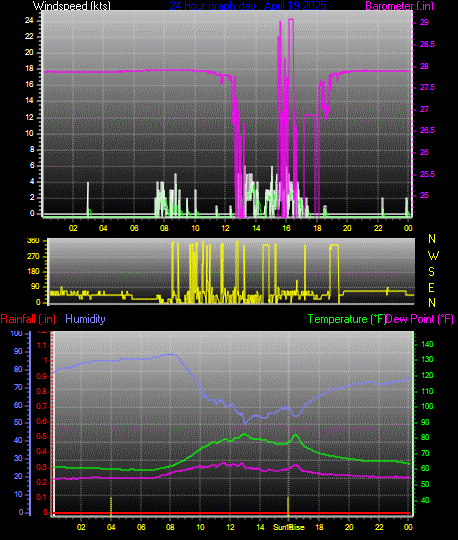Click the 1.1 value on rainfall axis

pyautogui.click(x=42, y=345)
